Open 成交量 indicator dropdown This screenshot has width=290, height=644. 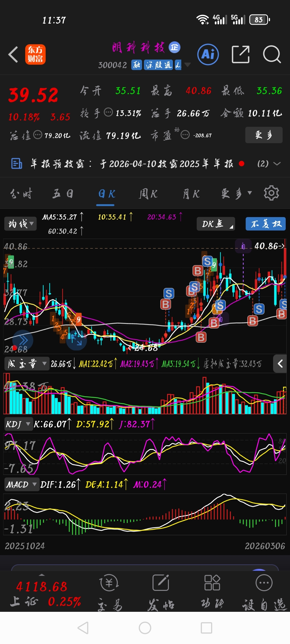[27, 364]
